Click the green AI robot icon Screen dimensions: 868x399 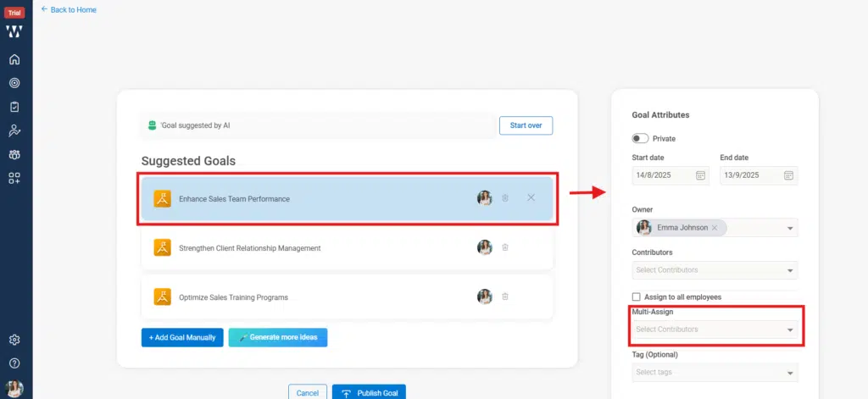coord(153,125)
